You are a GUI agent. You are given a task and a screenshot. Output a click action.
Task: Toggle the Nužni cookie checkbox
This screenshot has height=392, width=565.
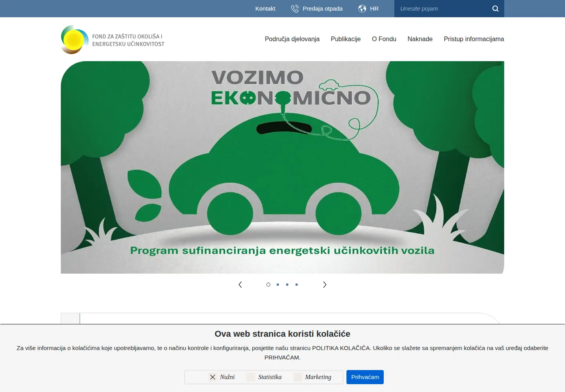[213, 377]
